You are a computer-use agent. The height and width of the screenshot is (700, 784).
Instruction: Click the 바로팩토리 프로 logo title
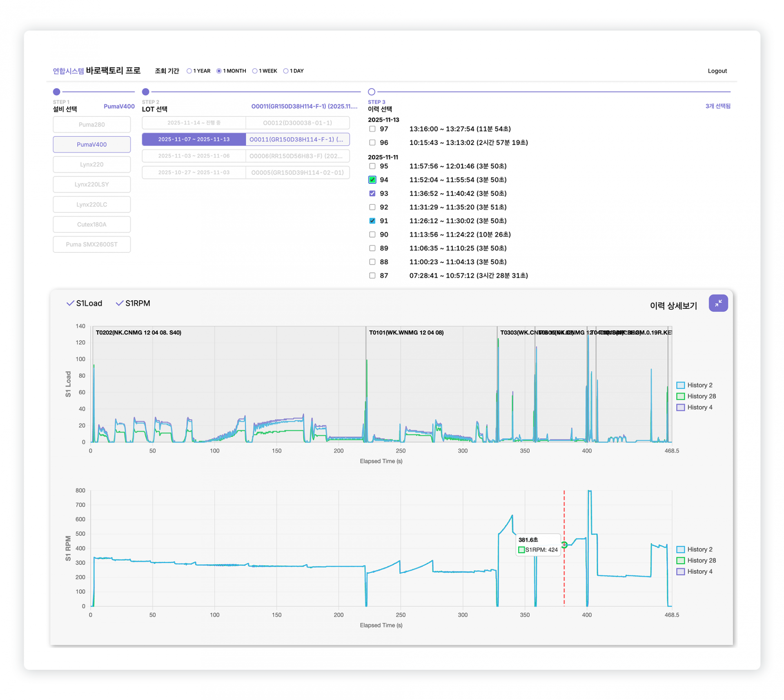point(113,71)
